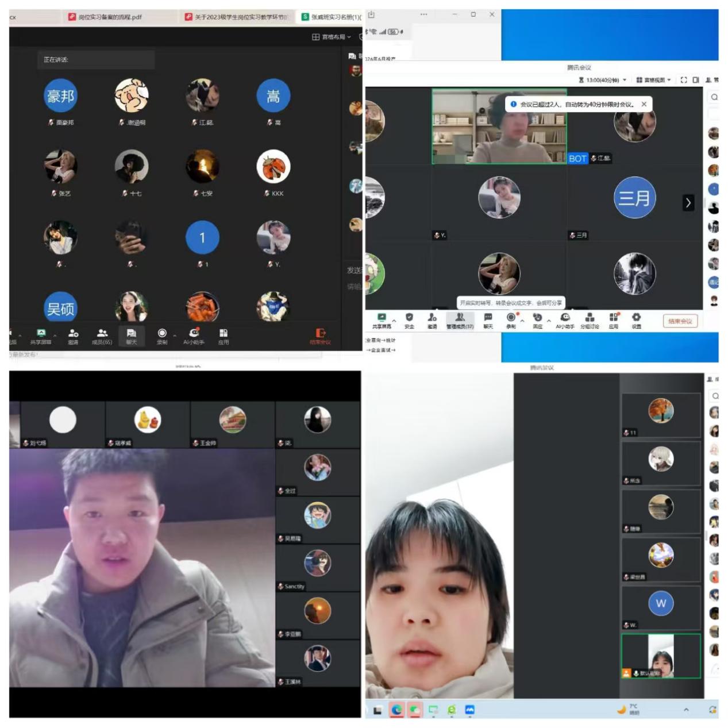Open 成员(65) members panel
The width and height of the screenshot is (728, 728).
tap(102, 336)
